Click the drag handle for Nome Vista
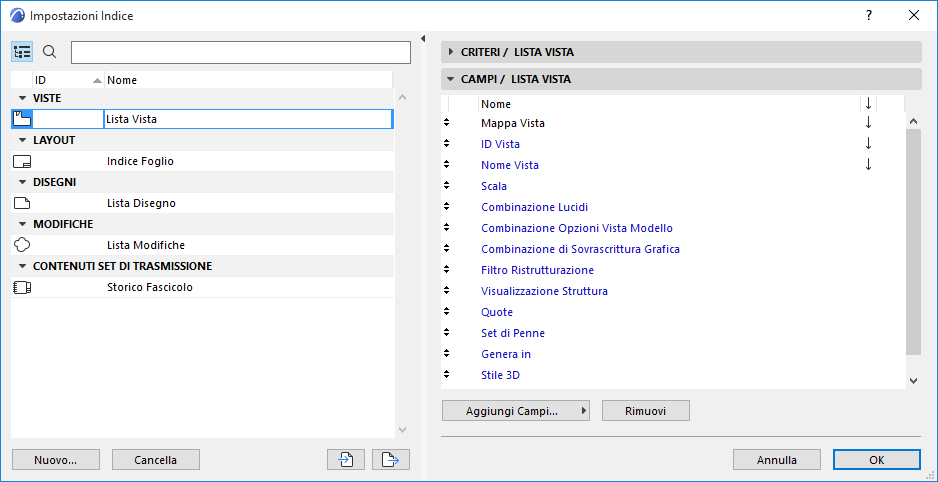This screenshot has width=938, height=482. (446, 165)
